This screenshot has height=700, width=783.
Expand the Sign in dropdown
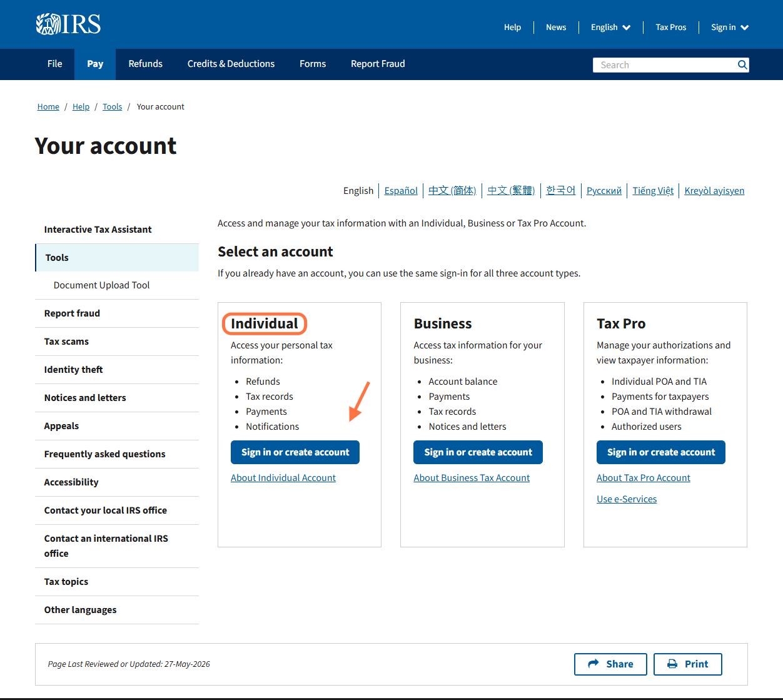[x=730, y=27]
